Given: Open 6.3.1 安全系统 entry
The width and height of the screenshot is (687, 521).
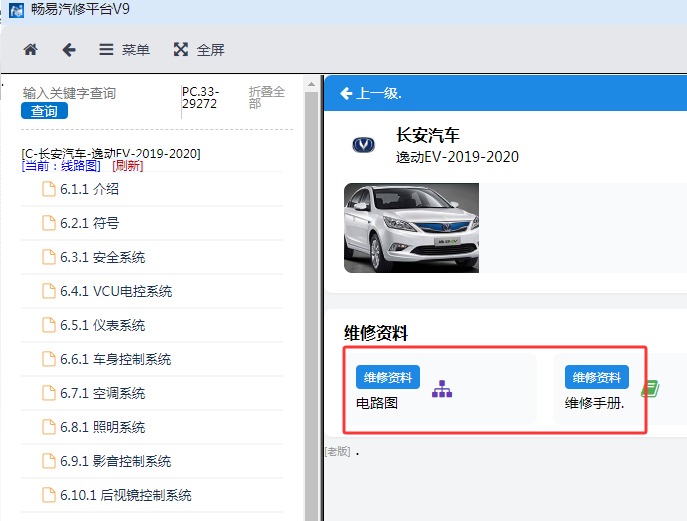Looking at the screenshot, I should coord(152,257).
